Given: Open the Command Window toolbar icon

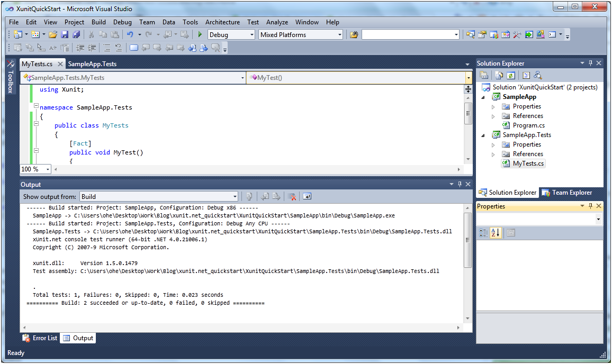Looking at the screenshot, I should 552,35.
